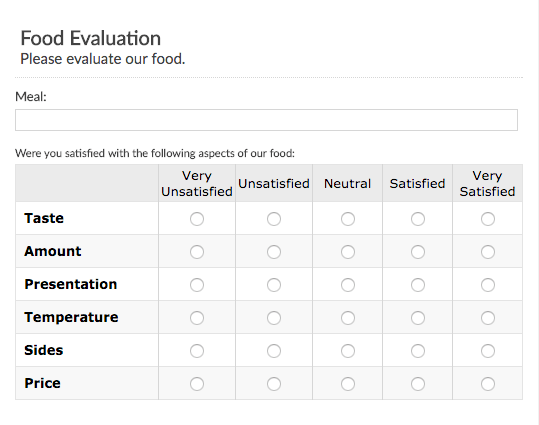Rate Amount as Satisfied
This screenshot has width=539, height=425.
point(418,252)
